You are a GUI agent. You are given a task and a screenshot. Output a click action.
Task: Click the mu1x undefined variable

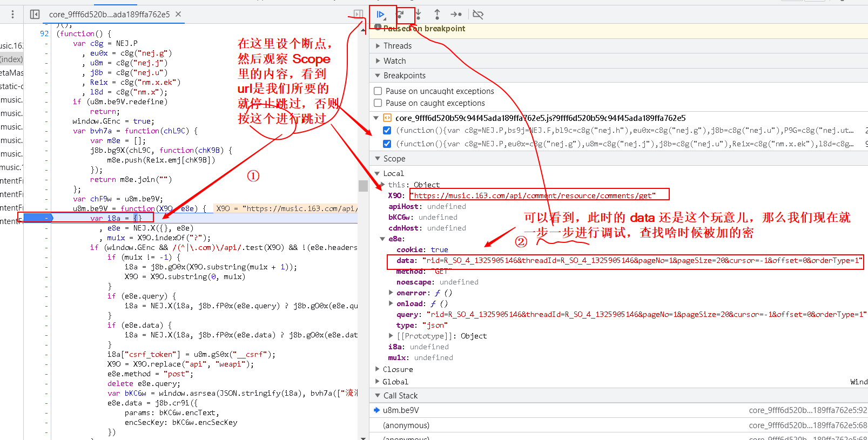click(x=421, y=357)
